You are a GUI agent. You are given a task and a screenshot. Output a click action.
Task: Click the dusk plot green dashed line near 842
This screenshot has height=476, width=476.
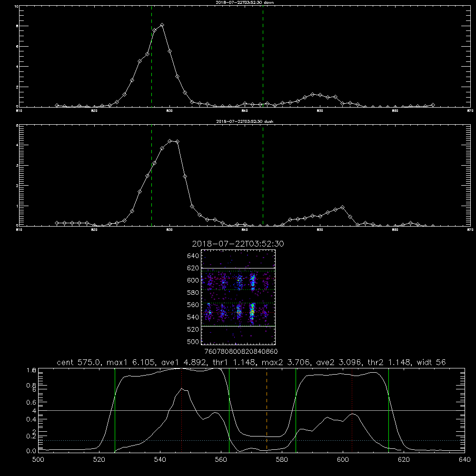point(263,176)
